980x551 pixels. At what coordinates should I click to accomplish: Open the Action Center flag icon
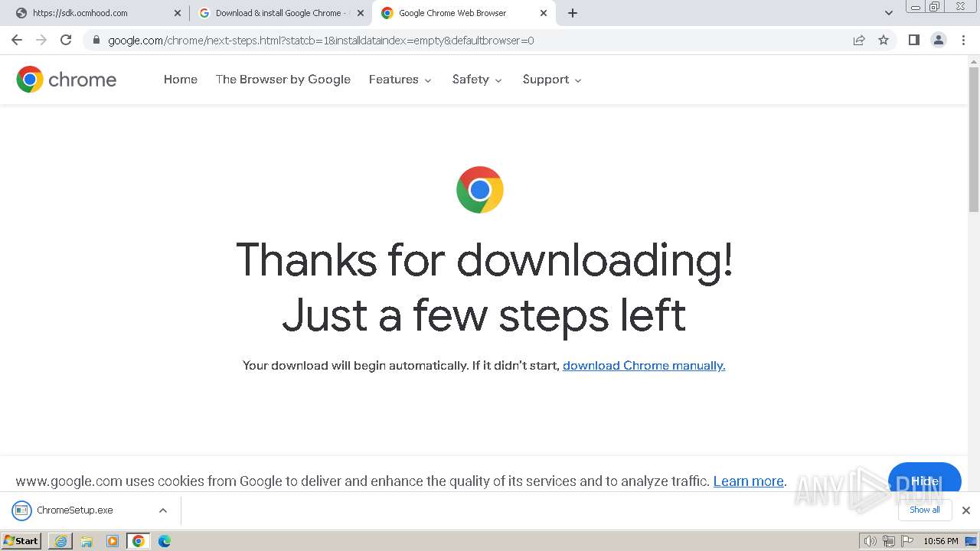tap(907, 541)
